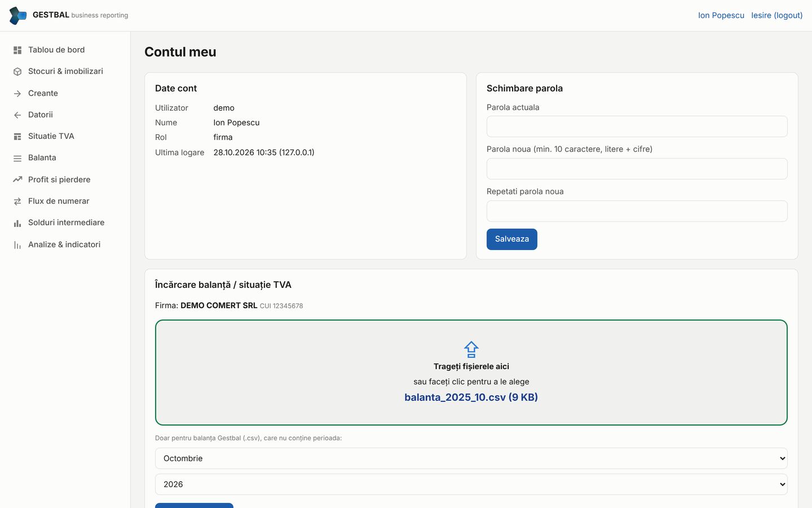This screenshot has width=812, height=508.
Task: Click the DEMO COMERT SRL company name
Action: [x=219, y=305]
